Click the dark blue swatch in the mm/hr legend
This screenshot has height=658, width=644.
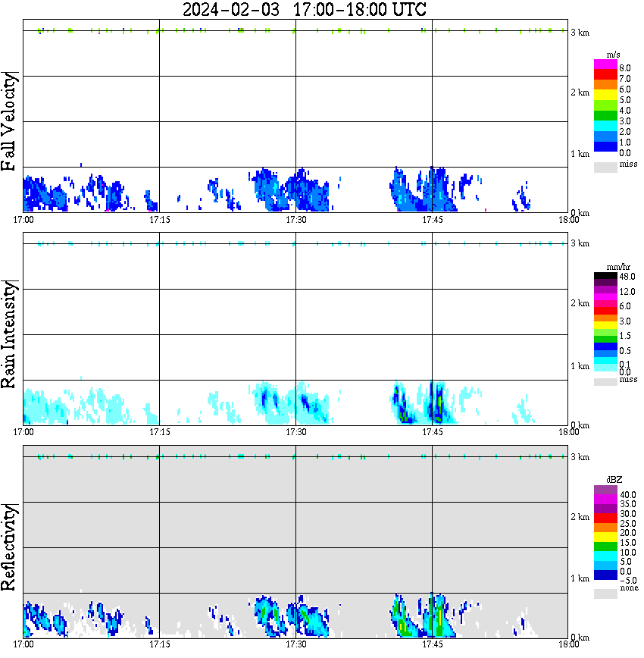(605, 346)
